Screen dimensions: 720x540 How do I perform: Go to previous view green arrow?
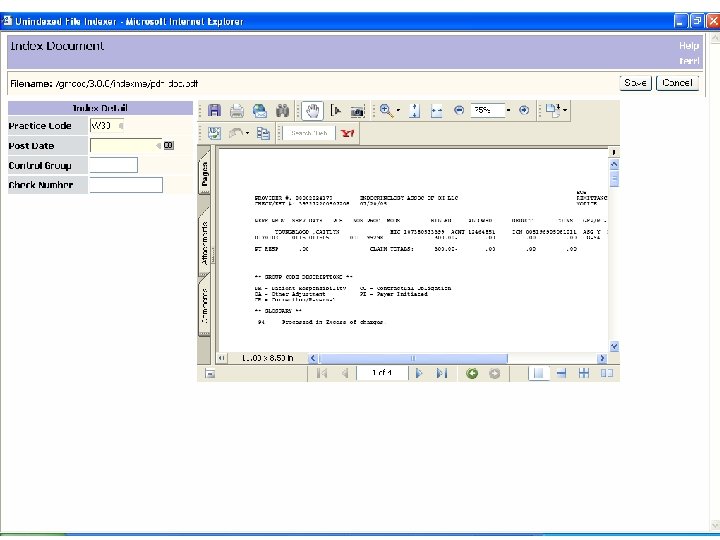coord(472,373)
